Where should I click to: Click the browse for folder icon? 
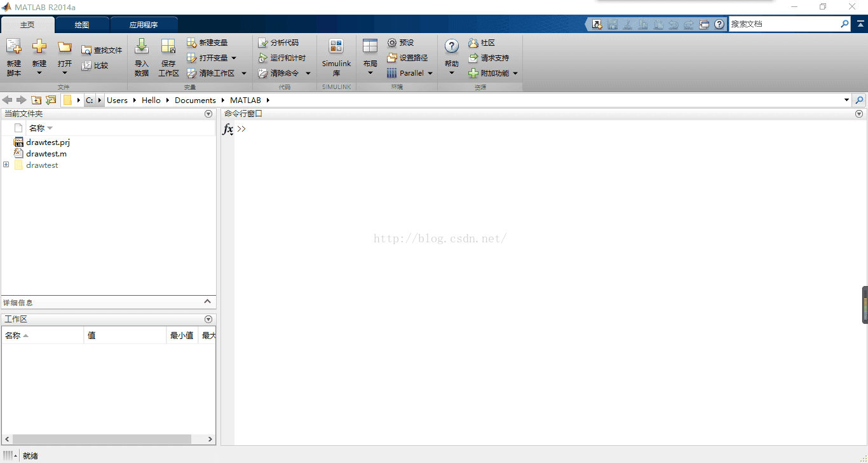pyautogui.click(x=51, y=100)
